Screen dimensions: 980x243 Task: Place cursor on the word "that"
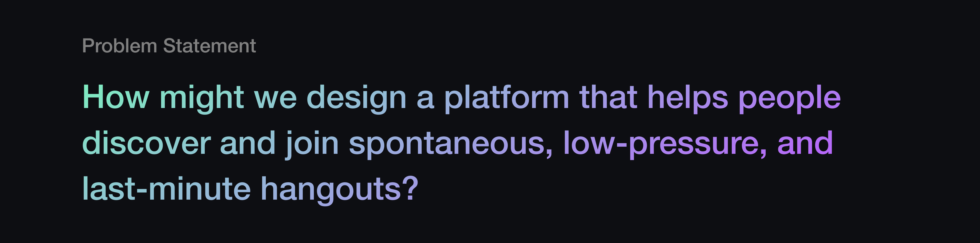click(608, 98)
